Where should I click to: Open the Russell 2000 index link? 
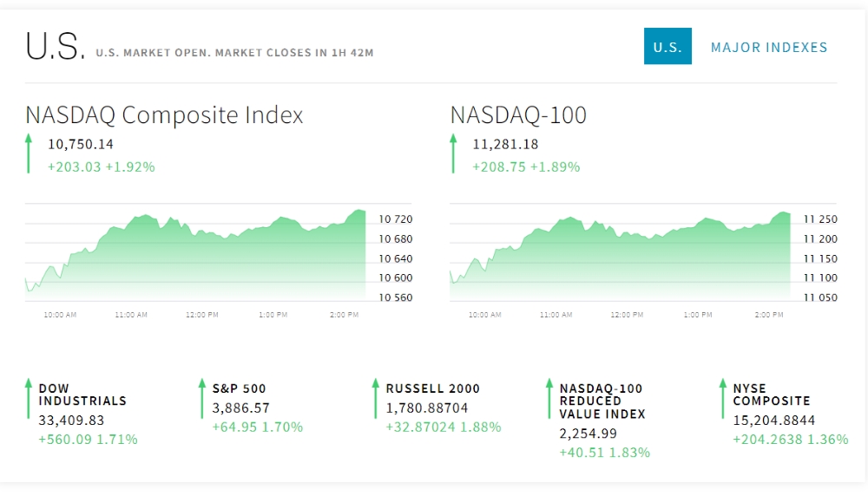pyautogui.click(x=433, y=388)
